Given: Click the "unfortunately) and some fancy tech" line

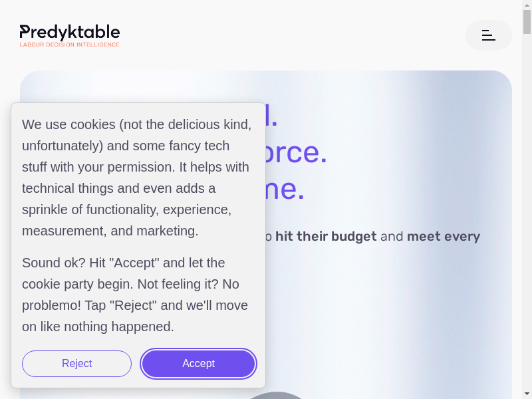Looking at the screenshot, I should (x=126, y=146).
